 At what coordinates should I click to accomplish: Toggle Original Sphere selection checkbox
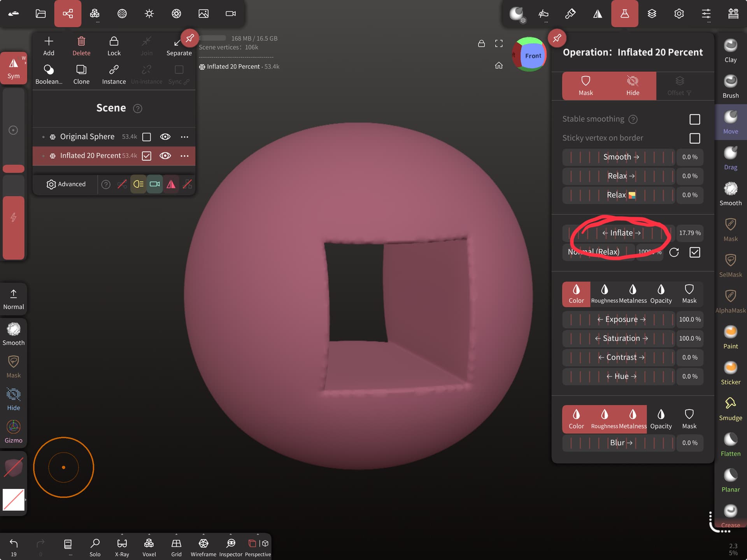pos(147,137)
